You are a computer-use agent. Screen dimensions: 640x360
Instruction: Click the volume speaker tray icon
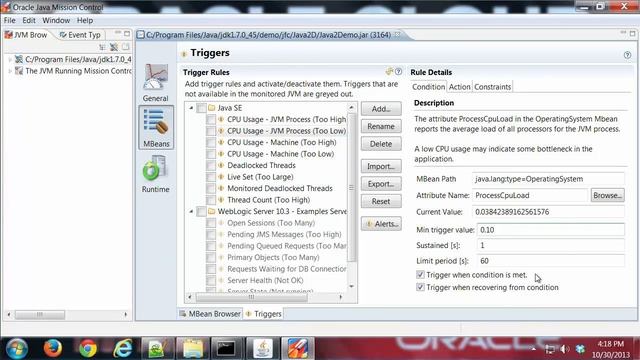[x=564, y=349]
